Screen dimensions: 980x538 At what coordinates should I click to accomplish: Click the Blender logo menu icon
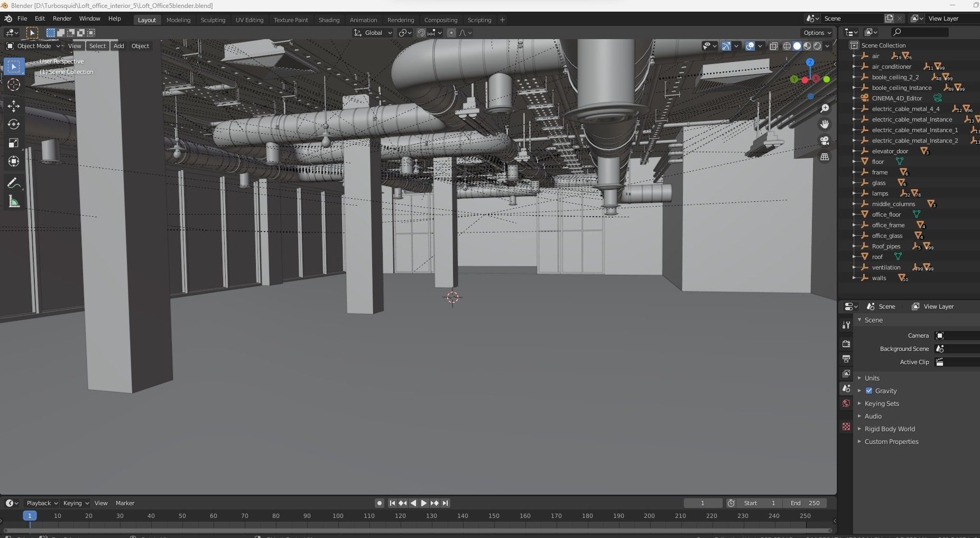(x=8, y=18)
